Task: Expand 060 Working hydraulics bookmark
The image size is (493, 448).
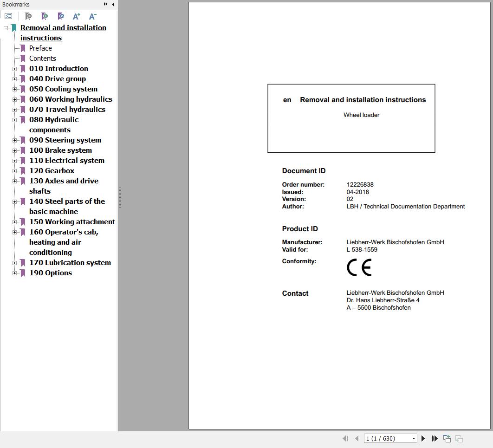Action: [14, 99]
